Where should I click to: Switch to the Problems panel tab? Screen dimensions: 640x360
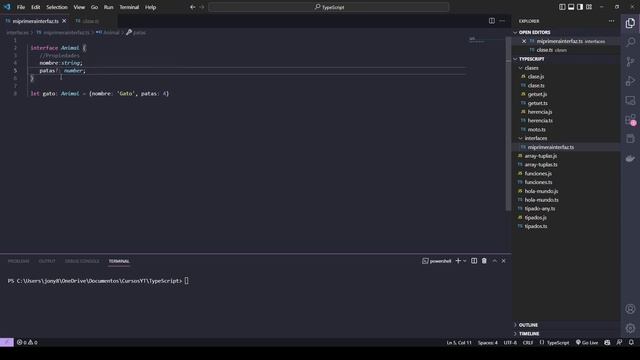pyautogui.click(x=18, y=261)
